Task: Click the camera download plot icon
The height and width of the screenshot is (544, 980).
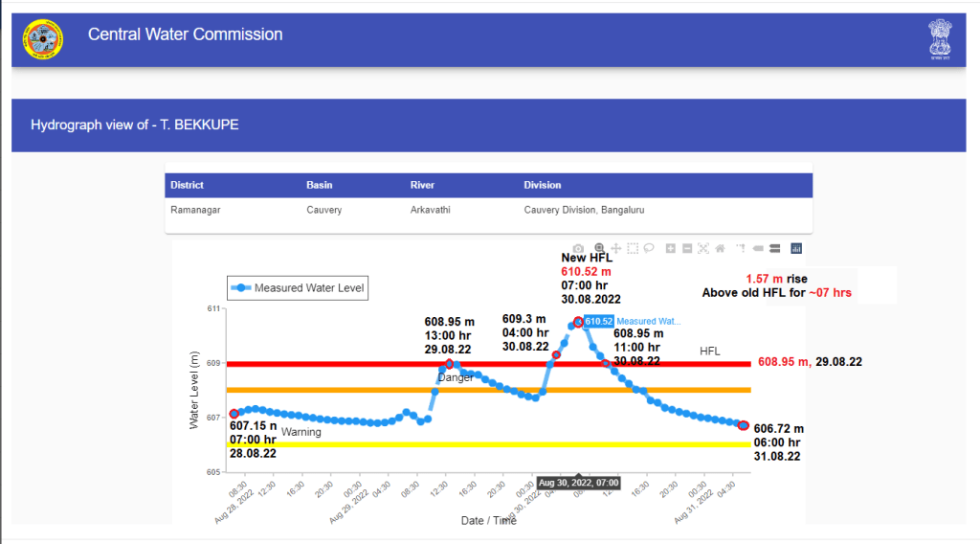Action: [578, 248]
